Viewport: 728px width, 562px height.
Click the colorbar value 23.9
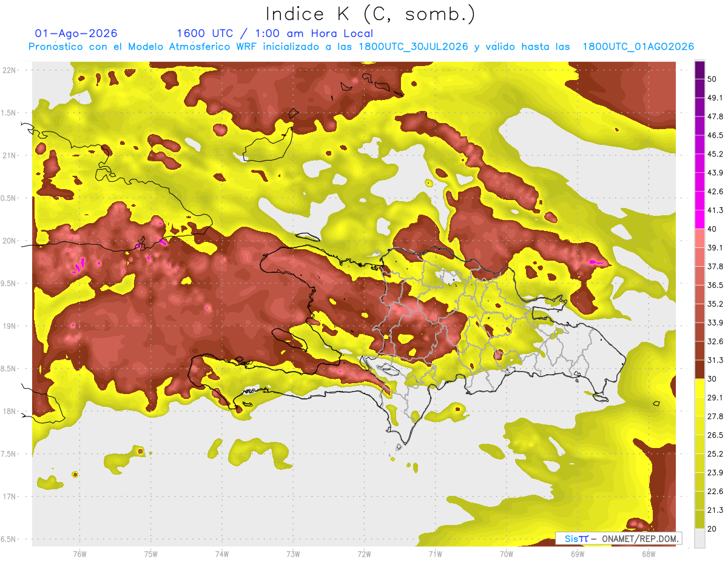coord(715,472)
